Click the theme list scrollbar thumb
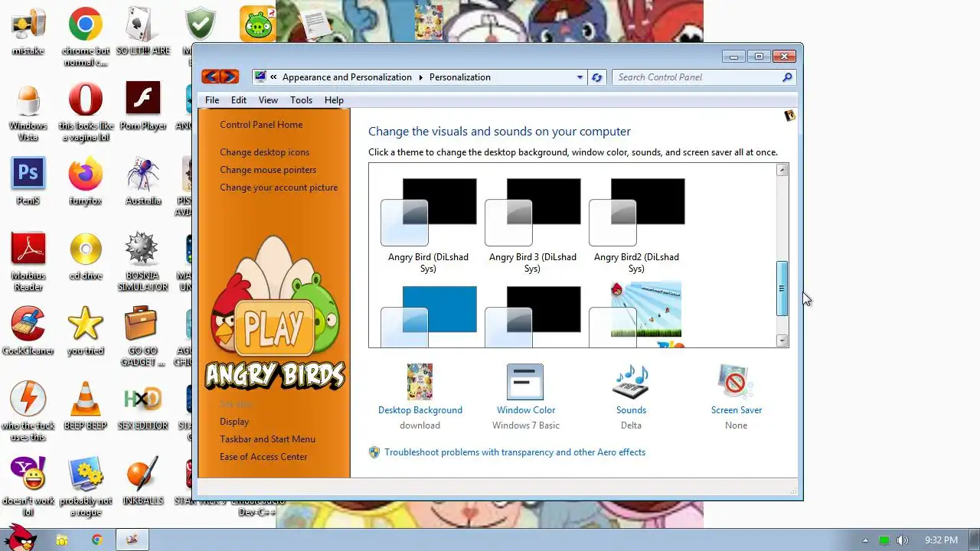Image resolution: width=980 pixels, height=551 pixels. click(782, 289)
